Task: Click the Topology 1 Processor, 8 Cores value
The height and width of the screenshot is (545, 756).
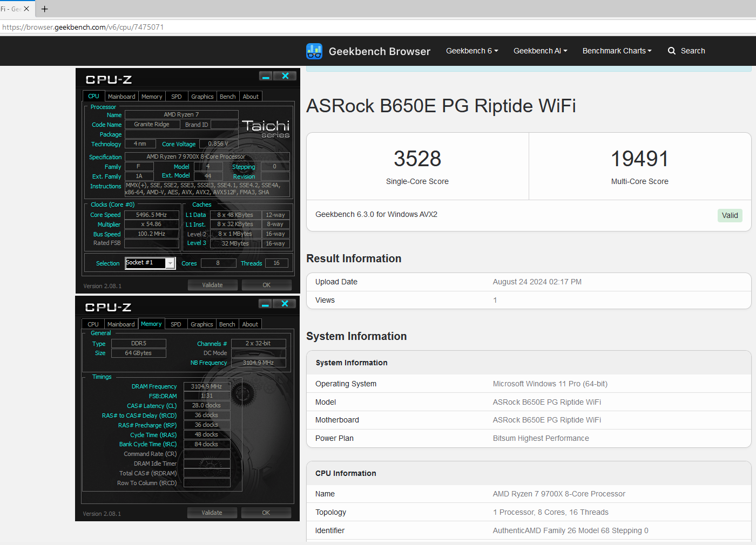Action: [x=551, y=512]
